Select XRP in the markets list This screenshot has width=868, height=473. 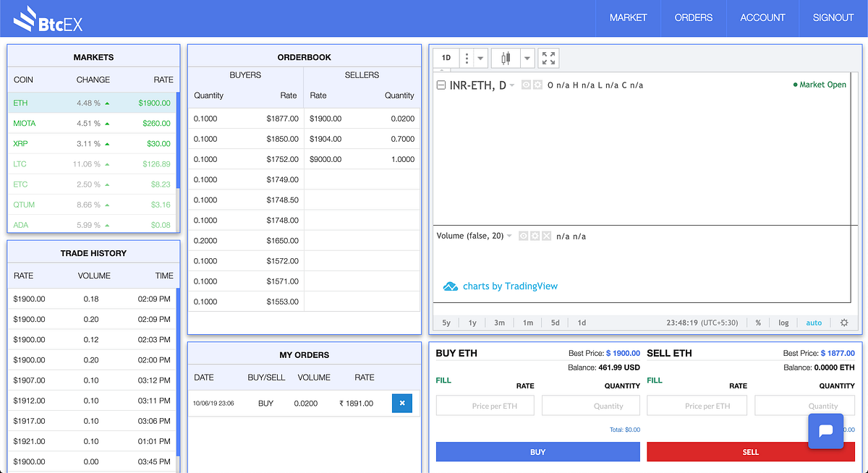[x=92, y=144]
